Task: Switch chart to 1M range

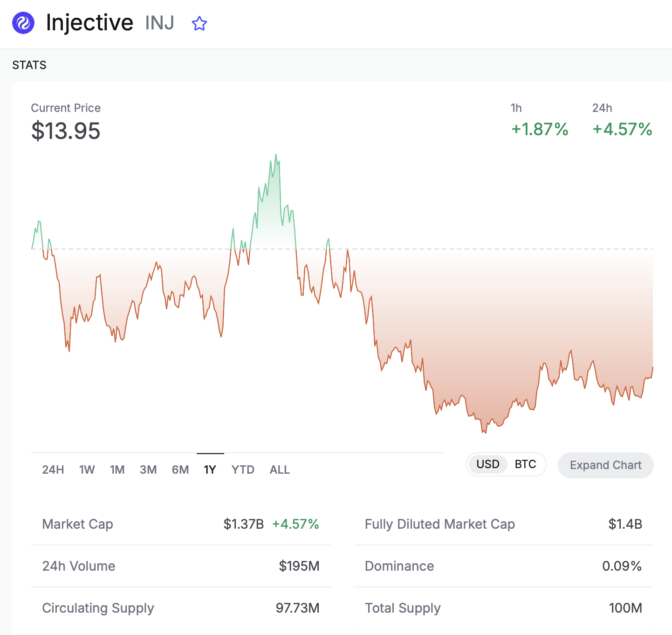Action: click(x=117, y=469)
